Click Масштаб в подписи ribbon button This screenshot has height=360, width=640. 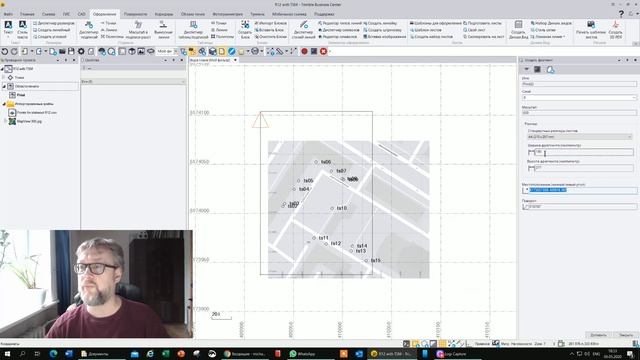[x=138, y=30]
